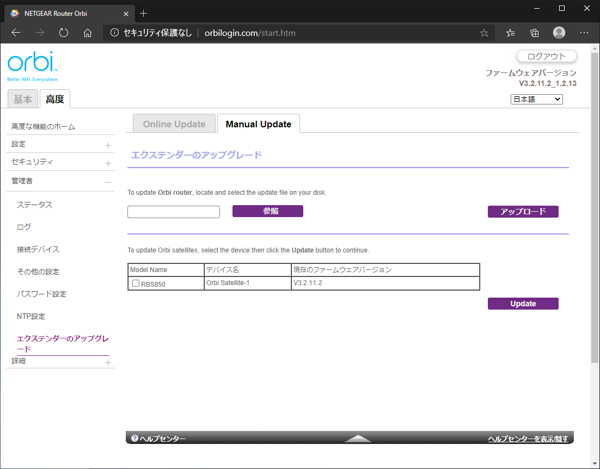Select エクステンダーのアップグレード in the sidebar
600x469 pixels.
coord(63,344)
